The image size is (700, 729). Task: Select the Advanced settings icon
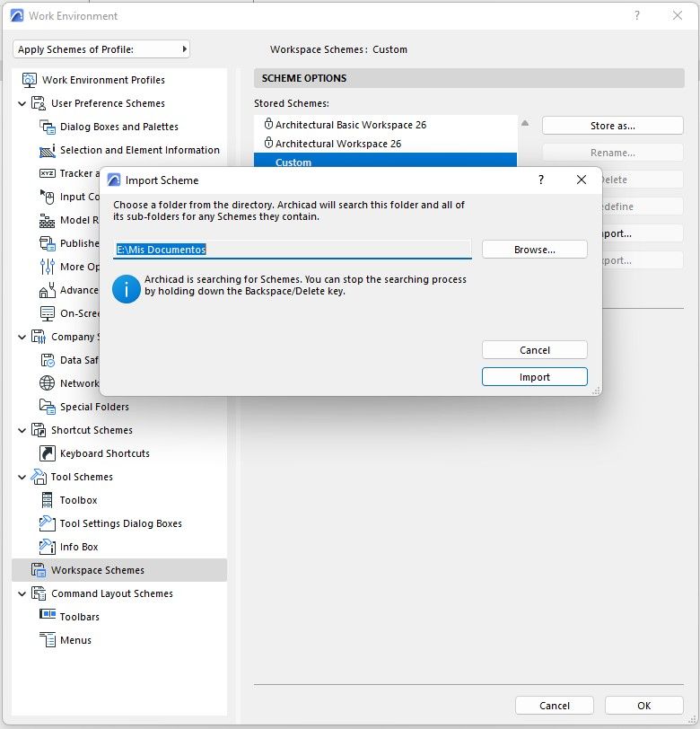tap(48, 290)
